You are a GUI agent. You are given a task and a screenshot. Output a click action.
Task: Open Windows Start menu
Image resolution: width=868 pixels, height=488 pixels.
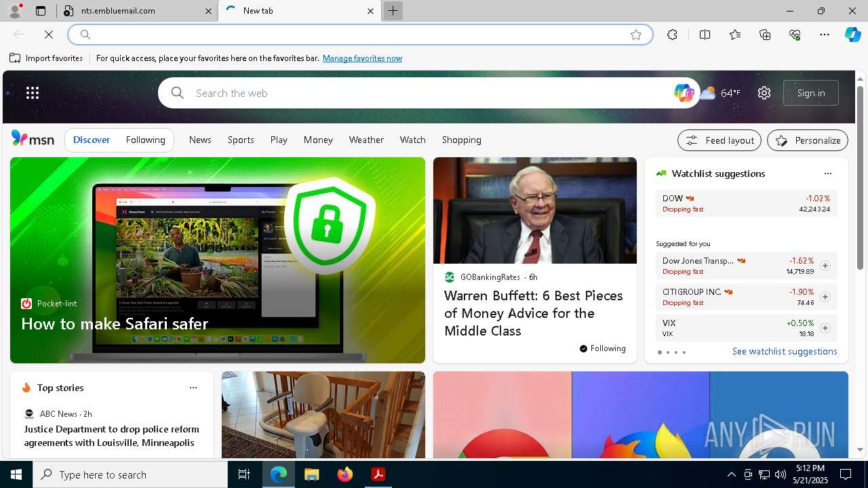click(16, 474)
